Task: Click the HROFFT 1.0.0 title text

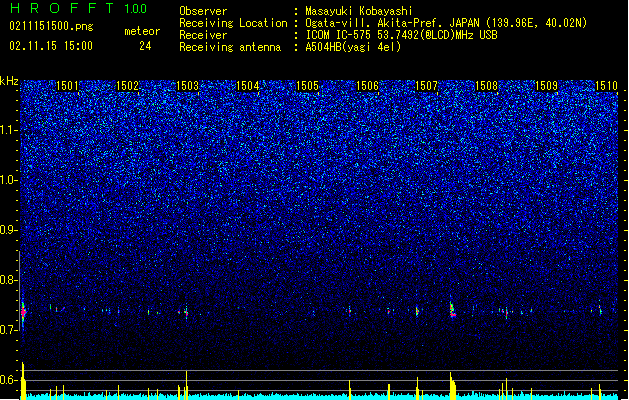Action: [x=79, y=8]
